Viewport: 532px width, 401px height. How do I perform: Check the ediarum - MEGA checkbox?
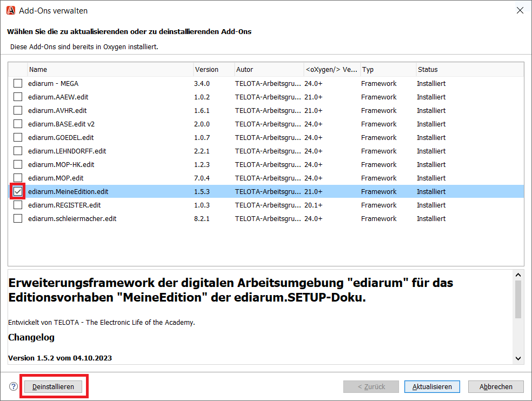(x=18, y=83)
